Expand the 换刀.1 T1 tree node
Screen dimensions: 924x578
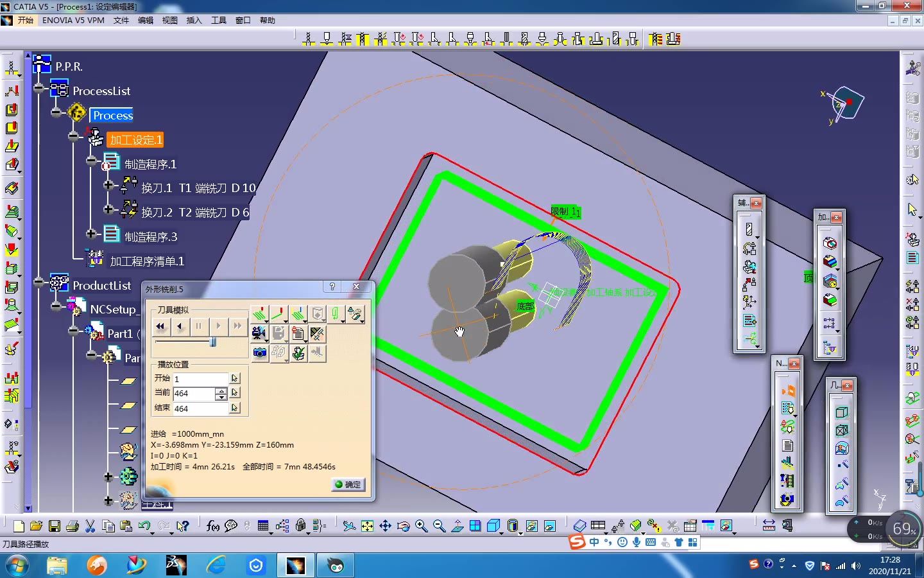(109, 186)
